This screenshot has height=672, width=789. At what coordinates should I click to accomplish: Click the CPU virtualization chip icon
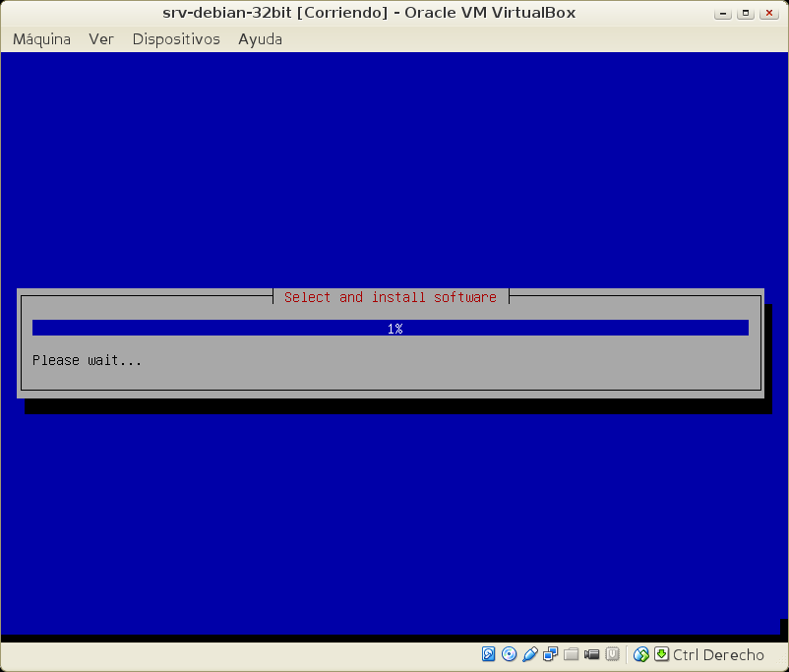click(612, 654)
